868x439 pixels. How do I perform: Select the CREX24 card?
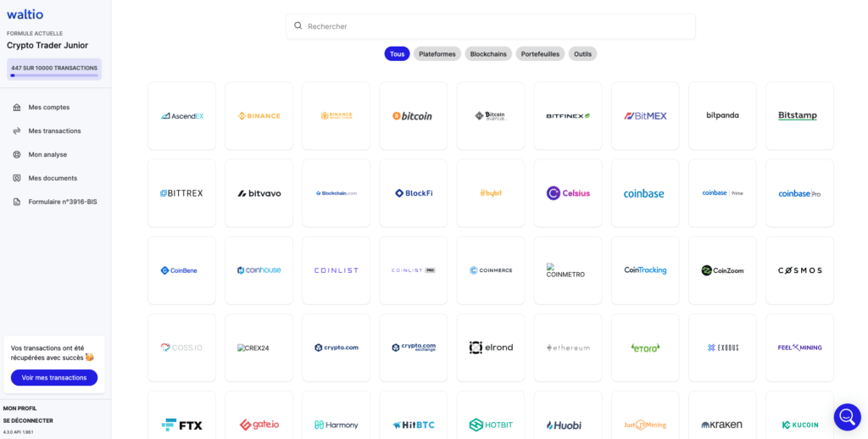[x=259, y=347]
